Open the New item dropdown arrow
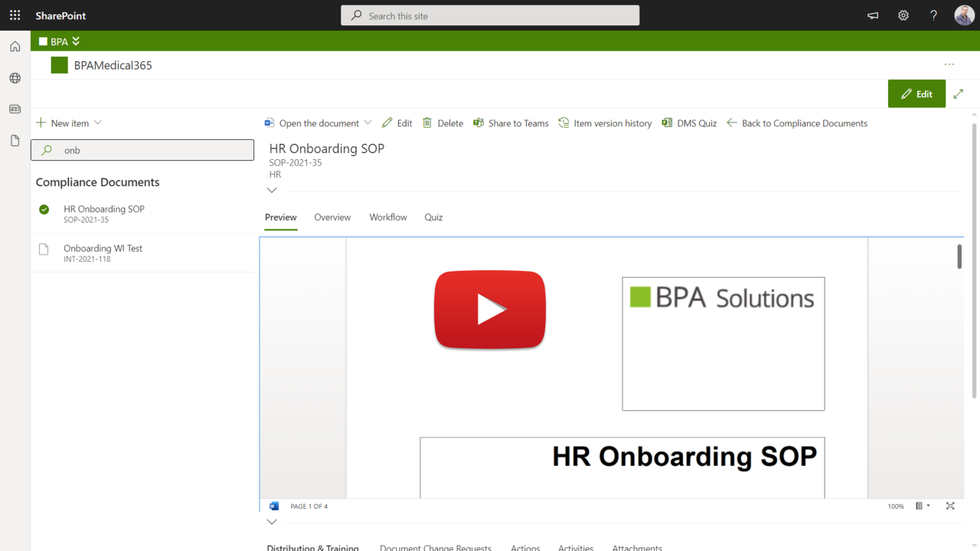Image resolution: width=980 pixels, height=551 pixels. [x=98, y=123]
